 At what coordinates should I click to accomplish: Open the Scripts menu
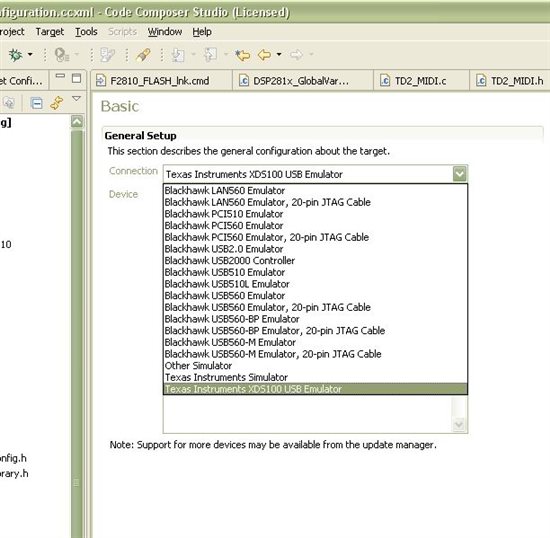point(122,32)
